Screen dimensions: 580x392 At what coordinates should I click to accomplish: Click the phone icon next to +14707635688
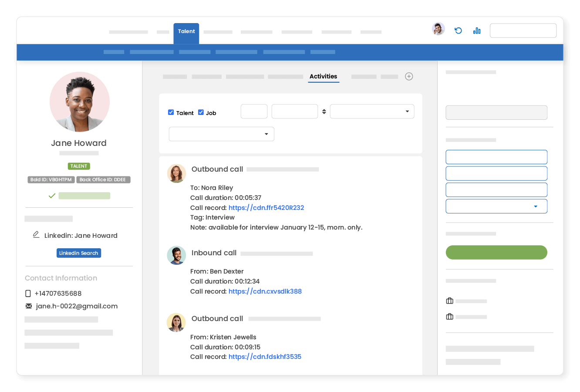(x=28, y=293)
